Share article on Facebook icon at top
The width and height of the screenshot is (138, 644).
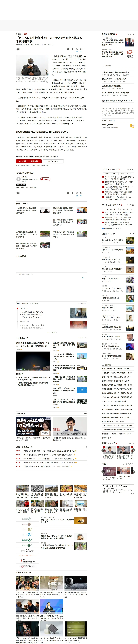[x=73, y=49]
